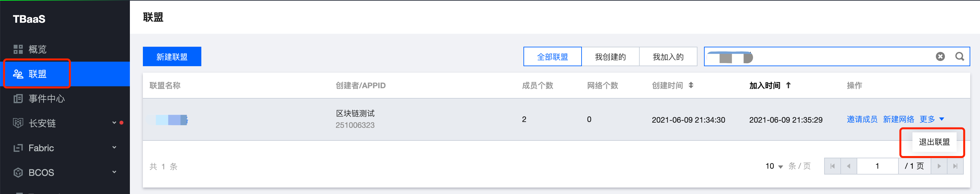The width and height of the screenshot is (980, 194).
Task: Choose 退出联盟 from the menu
Action: [x=934, y=142]
